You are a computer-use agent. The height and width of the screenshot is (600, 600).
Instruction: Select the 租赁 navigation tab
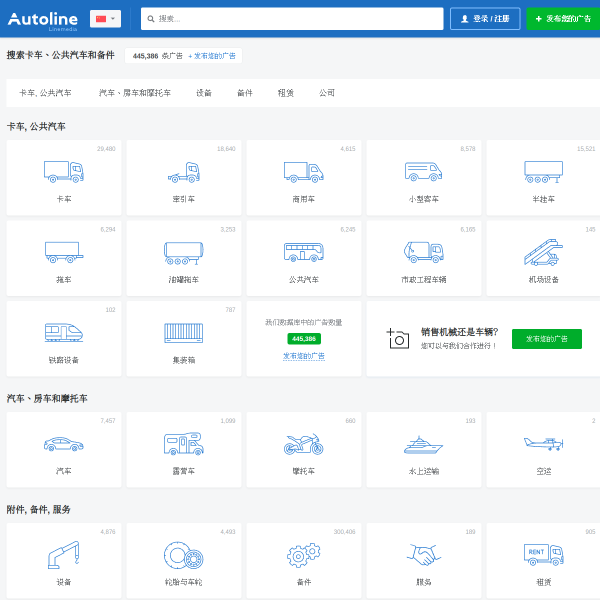[286, 93]
